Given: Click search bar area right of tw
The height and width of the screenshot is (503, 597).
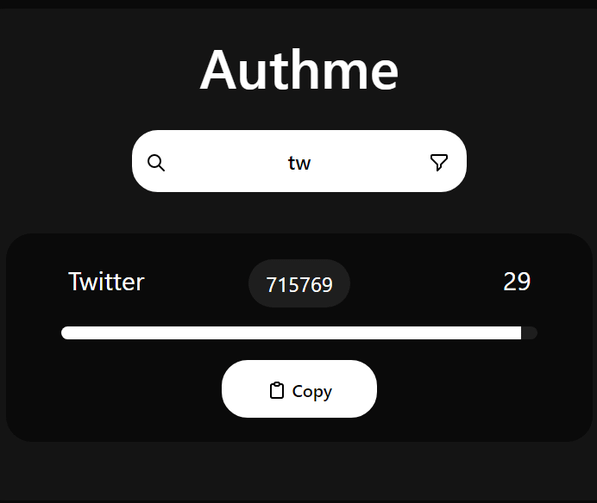Looking at the screenshot, I should click(x=369, y=163).
